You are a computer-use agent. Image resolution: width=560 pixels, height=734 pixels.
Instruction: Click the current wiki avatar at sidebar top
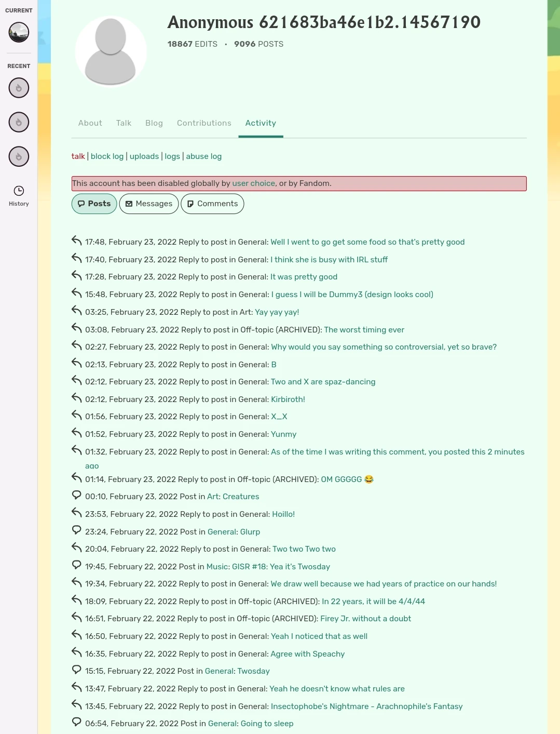click(x=19, y=32)
